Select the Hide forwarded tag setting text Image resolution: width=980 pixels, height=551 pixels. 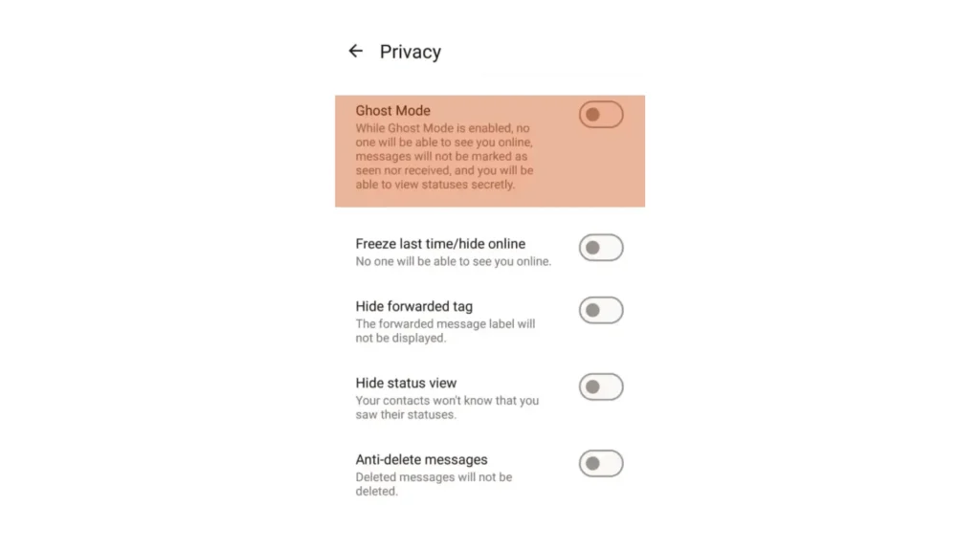pyautogui.click(x=413, y=306)
